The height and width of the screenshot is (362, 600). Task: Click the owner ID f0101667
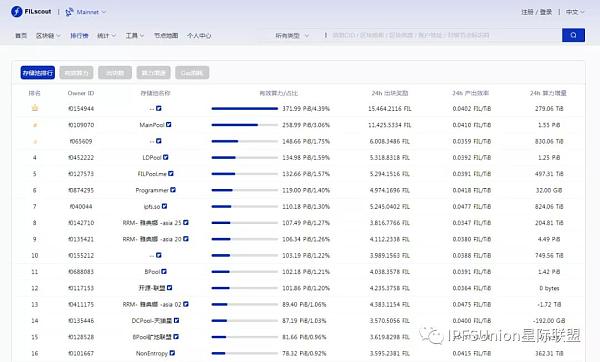81,354
